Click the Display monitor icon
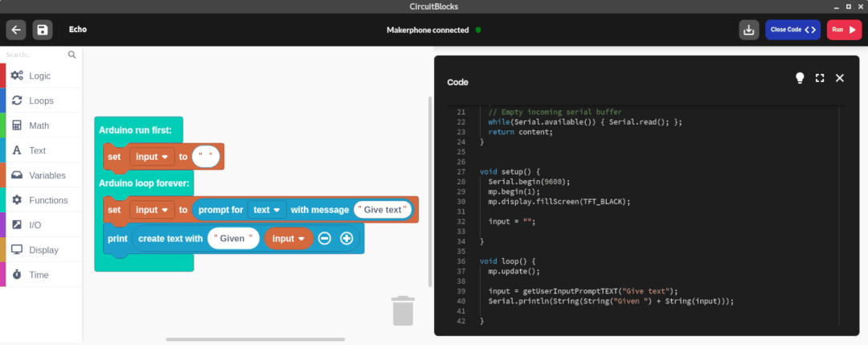The width and height of the screenshot is (868, 345). pos(17,250)
